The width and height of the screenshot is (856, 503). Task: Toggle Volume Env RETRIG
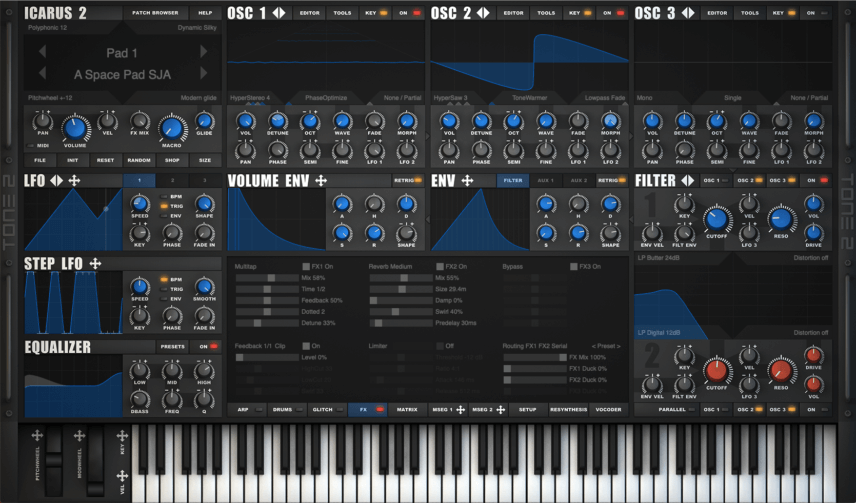(408, 180)
